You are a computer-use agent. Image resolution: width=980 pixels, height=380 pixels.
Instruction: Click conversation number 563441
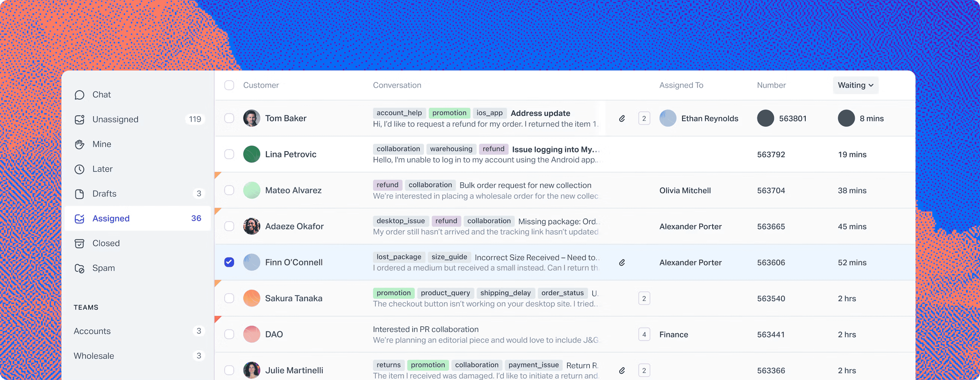[770, 334]
